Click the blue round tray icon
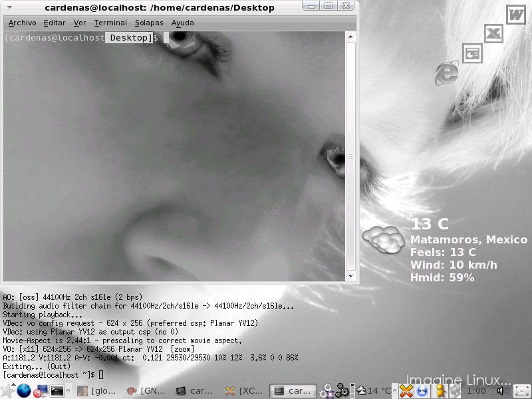The height and width of the screenshot is (399, 532). [x=422, y=391]
